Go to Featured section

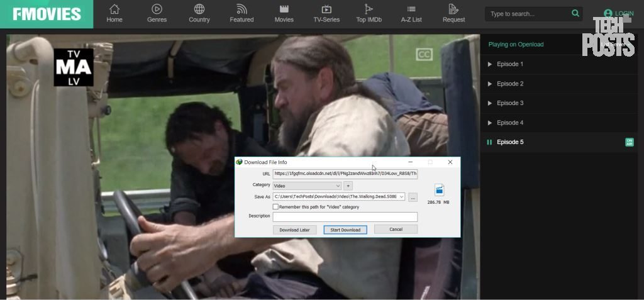click(x=241, y=14)
